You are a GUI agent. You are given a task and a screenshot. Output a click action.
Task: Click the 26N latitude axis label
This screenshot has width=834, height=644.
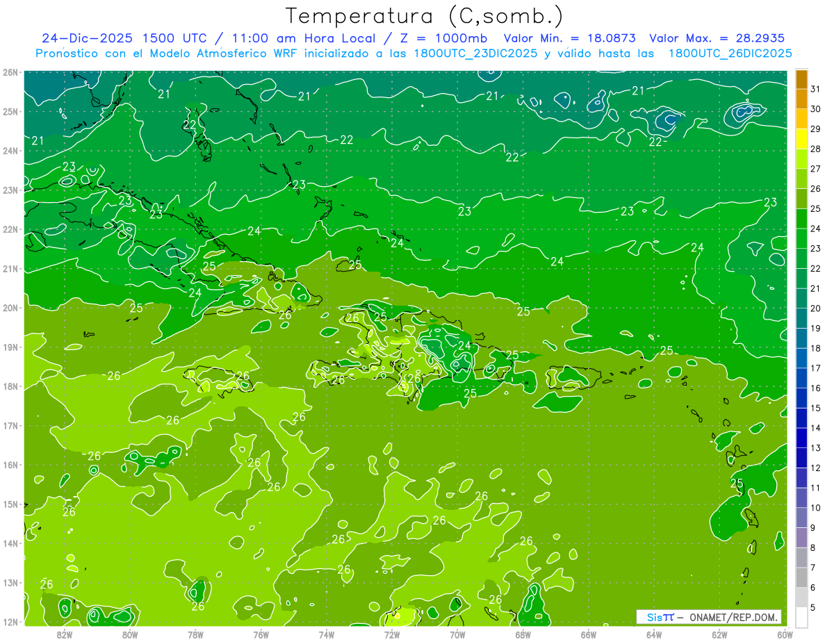10,72
